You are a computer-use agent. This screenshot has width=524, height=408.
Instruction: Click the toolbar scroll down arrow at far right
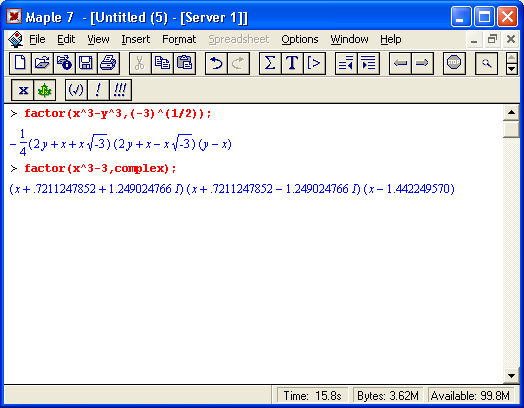512,69
